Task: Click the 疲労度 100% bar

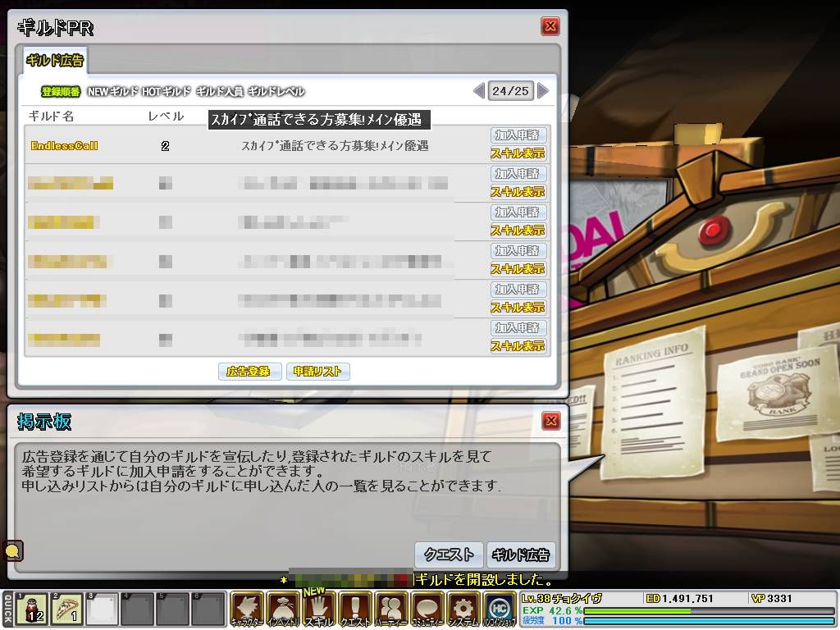Action: 709,621
